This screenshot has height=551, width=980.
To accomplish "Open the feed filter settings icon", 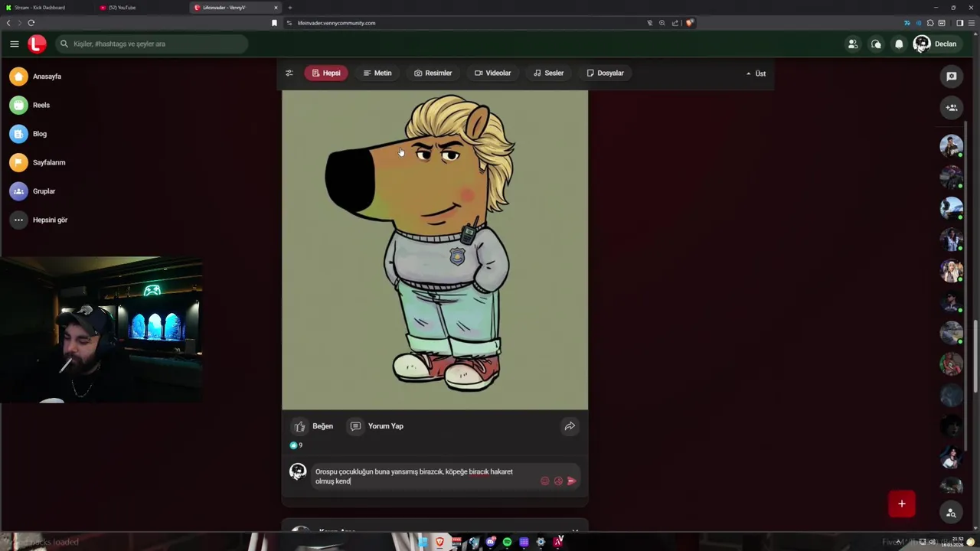I will (x=289, y=73).
